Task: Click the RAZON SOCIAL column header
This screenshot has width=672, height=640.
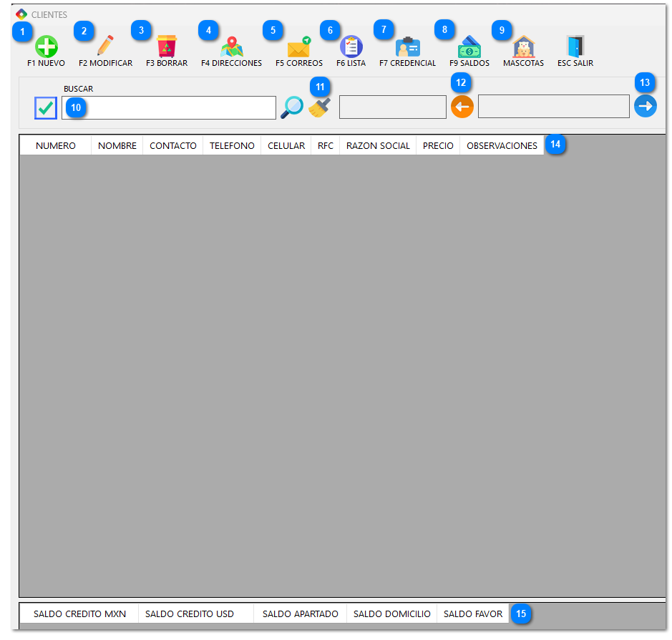Action: click(378, 145)
